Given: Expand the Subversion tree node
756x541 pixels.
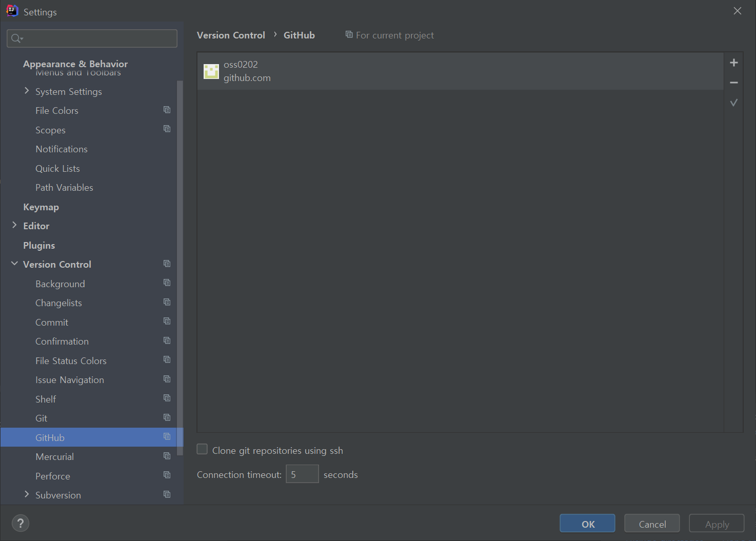Looking at the screenshot, I should [27, 494].
